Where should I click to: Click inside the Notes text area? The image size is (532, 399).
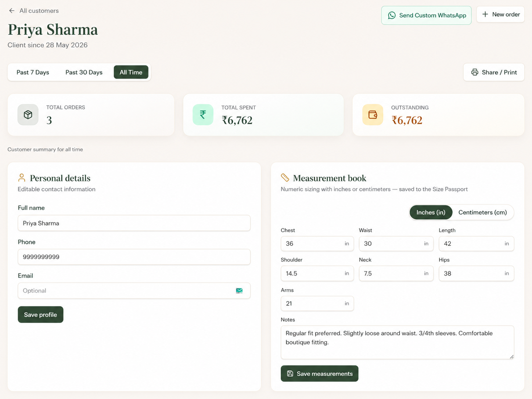(x=397, y=342)
